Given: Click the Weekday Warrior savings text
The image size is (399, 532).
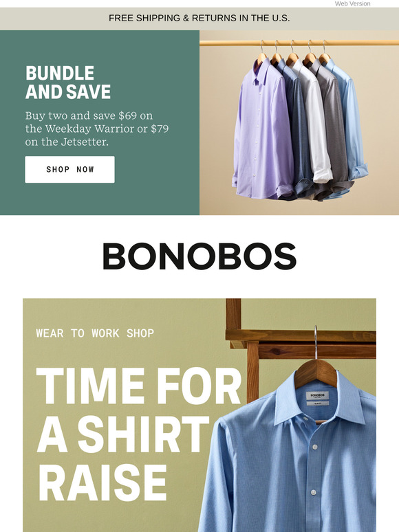Looking at the screenshot, I should coord(97,129).
